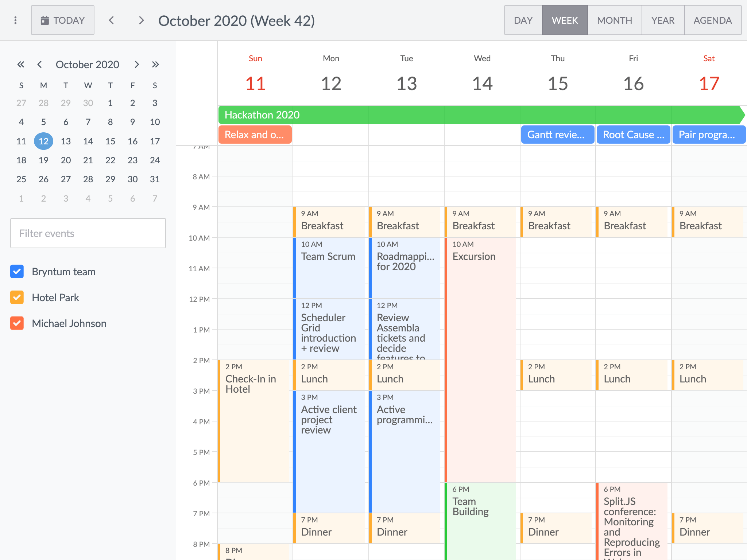Pick October 31 in the mini calendar

155,179
